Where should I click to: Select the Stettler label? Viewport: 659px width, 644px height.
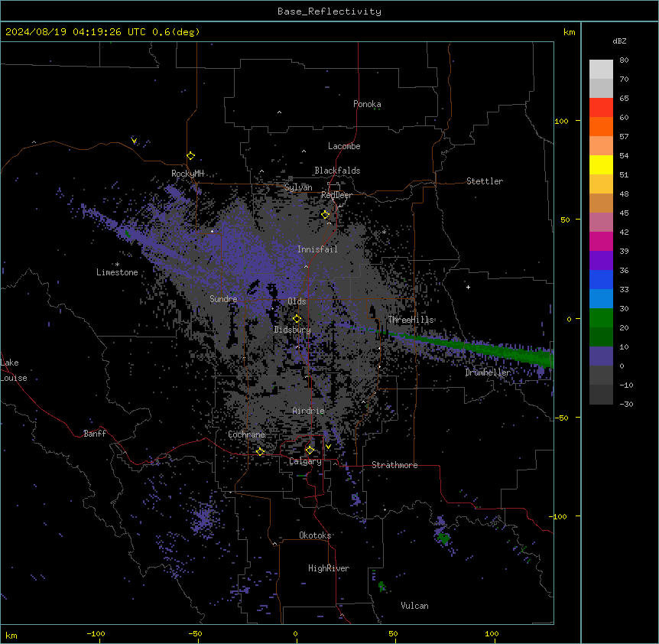(485, 181)
